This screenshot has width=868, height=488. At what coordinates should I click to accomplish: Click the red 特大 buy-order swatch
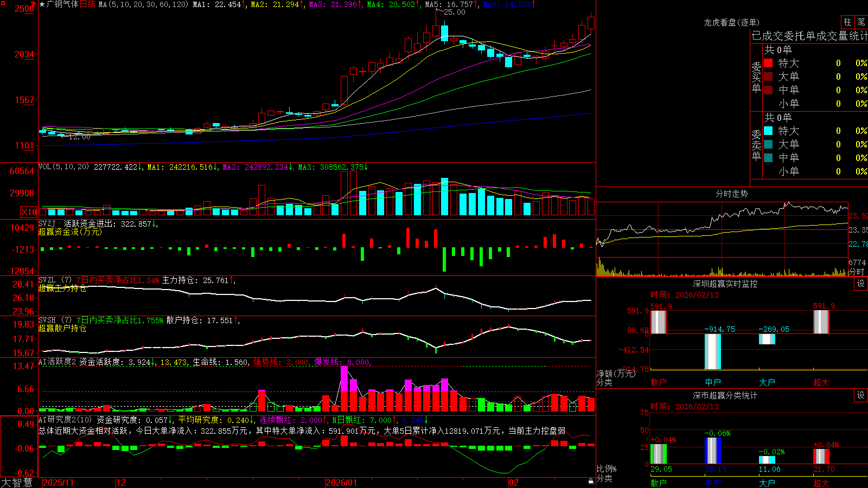768,63
